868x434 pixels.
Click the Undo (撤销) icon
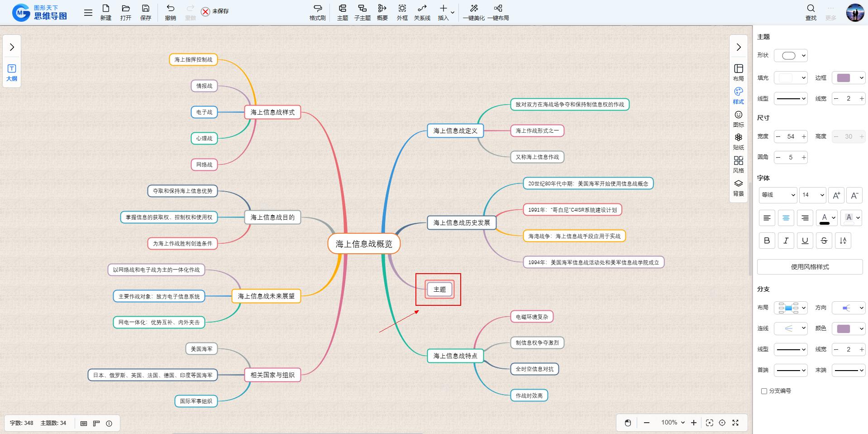(x=170, y=12)
